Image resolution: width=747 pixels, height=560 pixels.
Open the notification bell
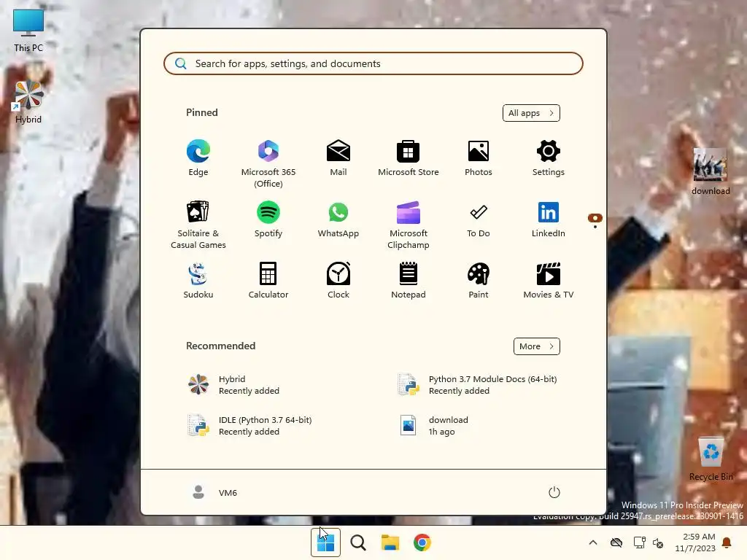tap(727, 542)
